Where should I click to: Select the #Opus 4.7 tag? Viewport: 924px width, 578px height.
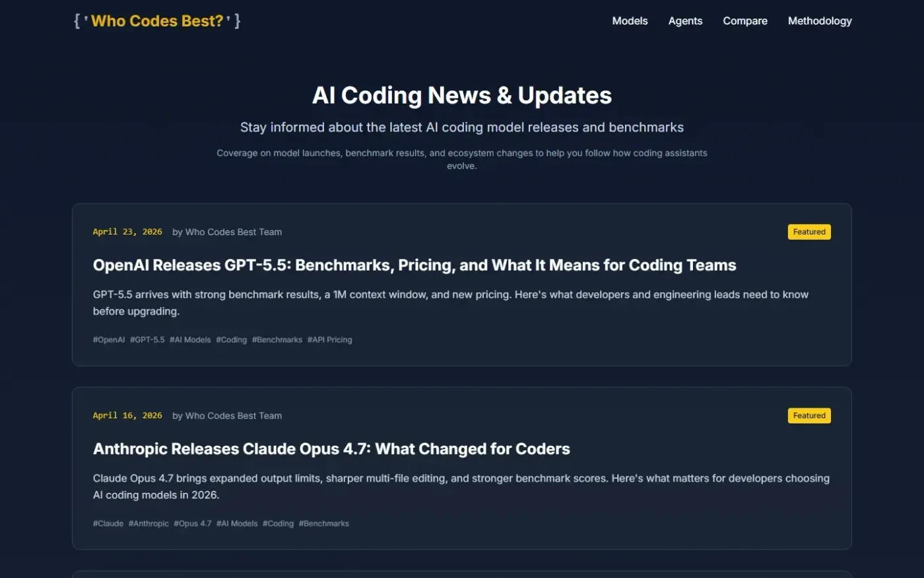[193, 523]
